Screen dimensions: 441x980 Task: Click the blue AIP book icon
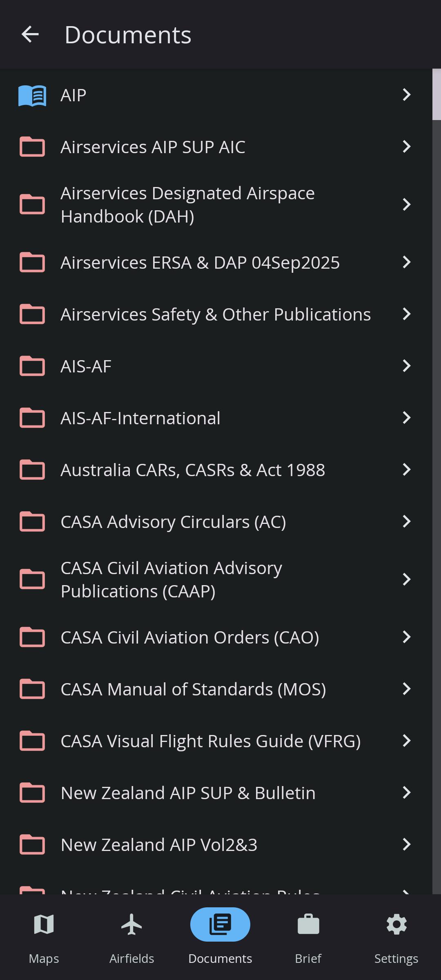32,96
